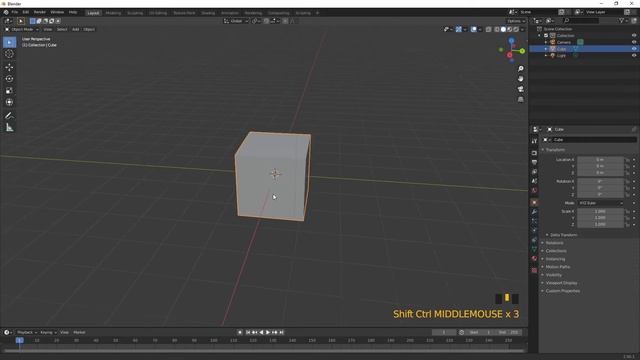
Task: Switch to rendered viewport shading
Action: (x=516, y=29)
